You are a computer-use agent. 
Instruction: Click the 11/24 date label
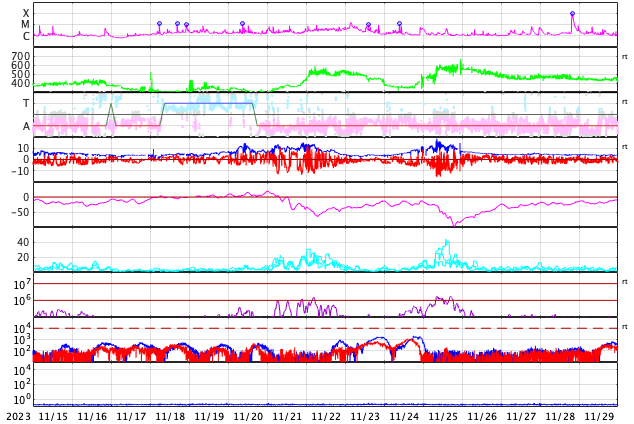click(x=404, y=417)
